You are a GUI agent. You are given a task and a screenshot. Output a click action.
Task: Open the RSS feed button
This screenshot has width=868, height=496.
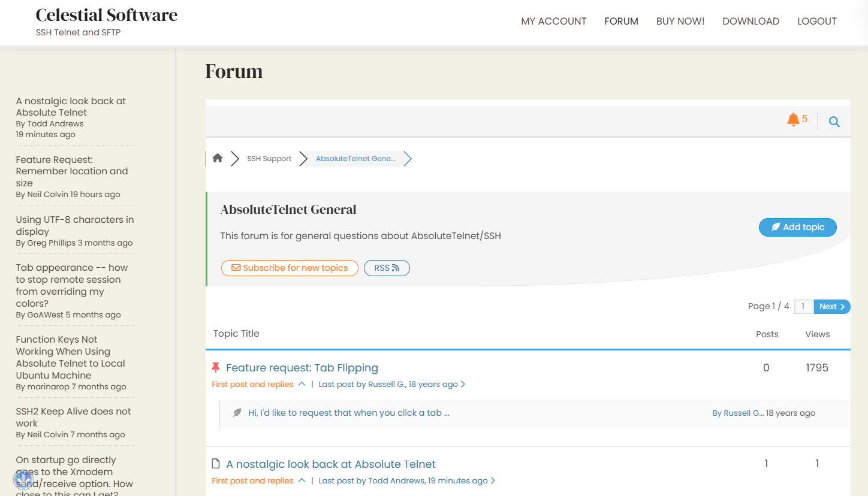click(x=387, y=268)
